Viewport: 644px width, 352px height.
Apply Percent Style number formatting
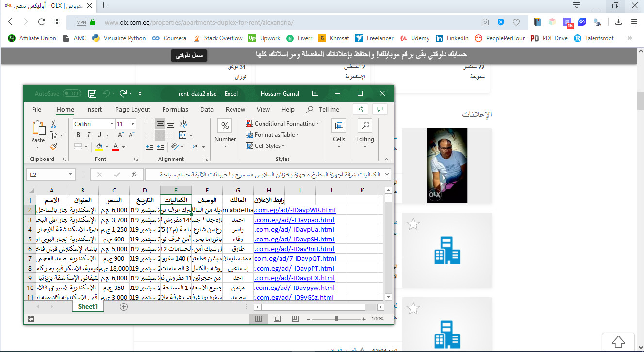[x=225, y=126]
